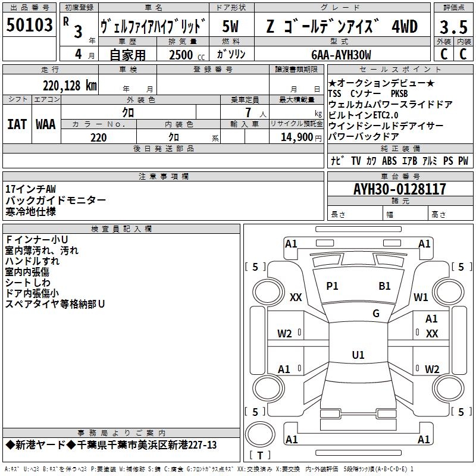Click the ABS item in the equipment row
Viewport: 476px width, 476px height.
[389, 161]
